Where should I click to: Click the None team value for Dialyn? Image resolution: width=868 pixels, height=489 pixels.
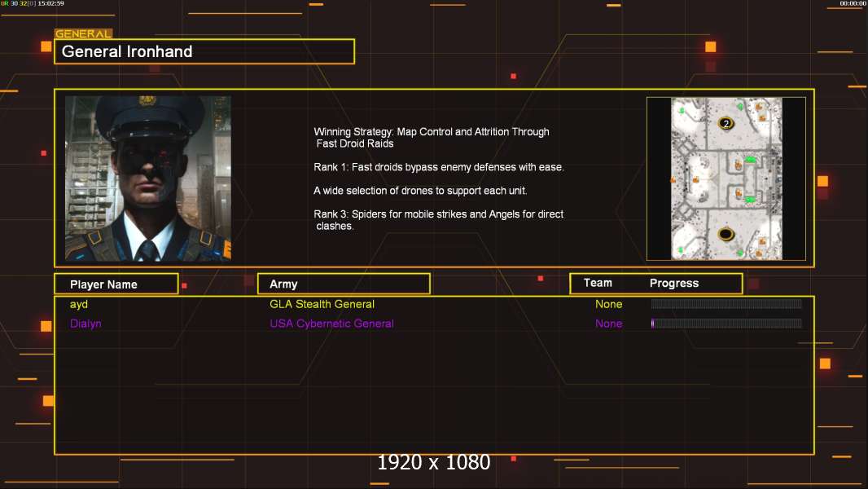tap(608, 324)
